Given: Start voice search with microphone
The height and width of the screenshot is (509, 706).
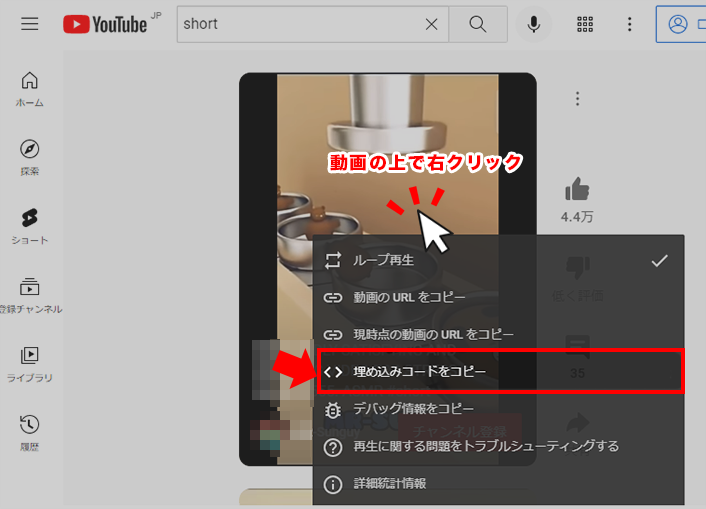Looking at the screenshot, I should click(x=534, y=24).
